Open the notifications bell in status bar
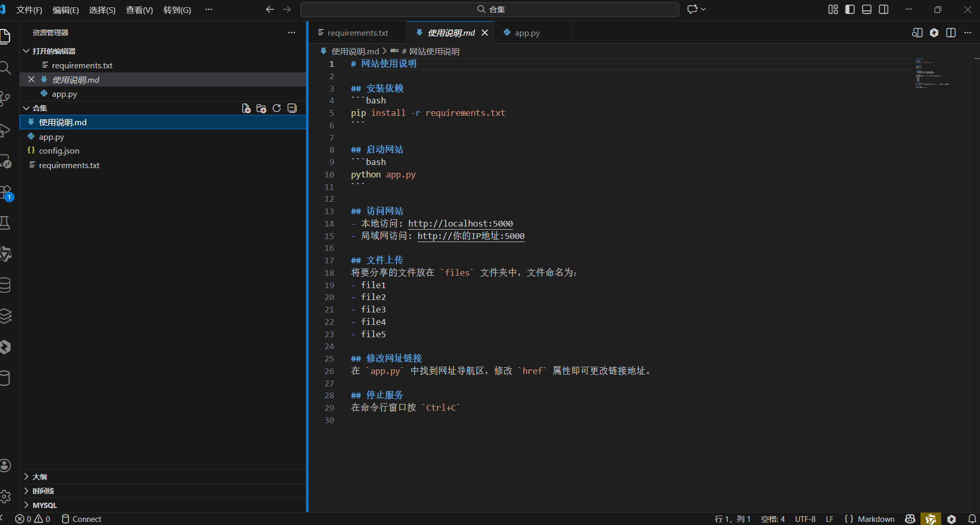 tap(972, 519)
